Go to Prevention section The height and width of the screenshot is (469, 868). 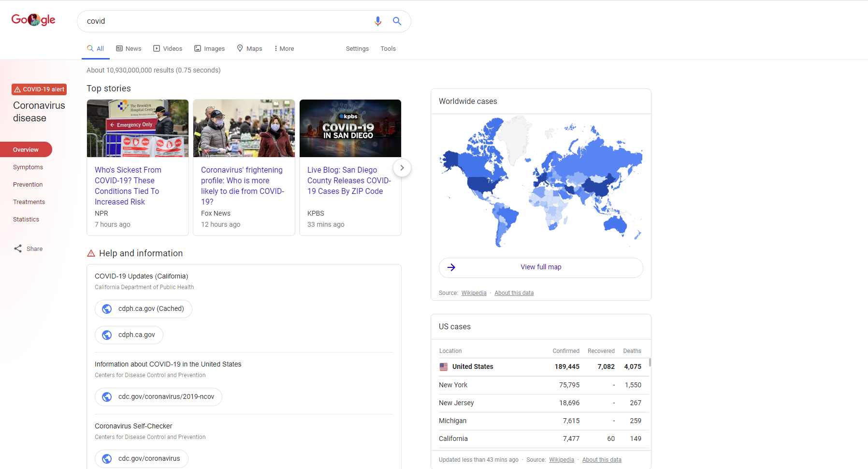pyautogui.click(x=28, y=185)
